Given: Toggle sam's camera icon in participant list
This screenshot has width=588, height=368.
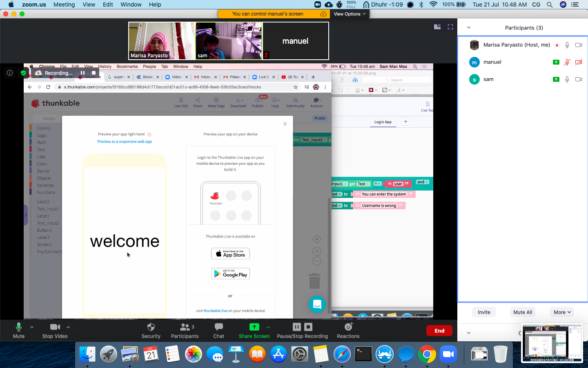Looking at the screenshot, I should coord(579,79).
